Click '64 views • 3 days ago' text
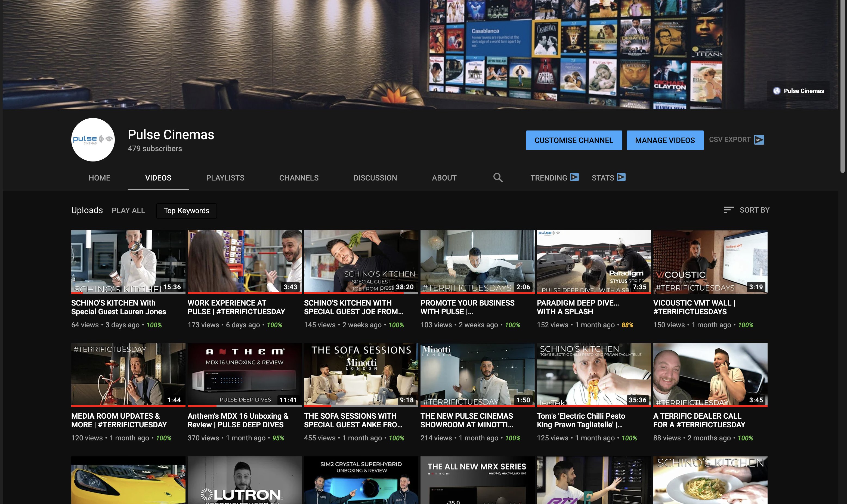This screenshot has width=847, height=504. (x=105, y=325)
